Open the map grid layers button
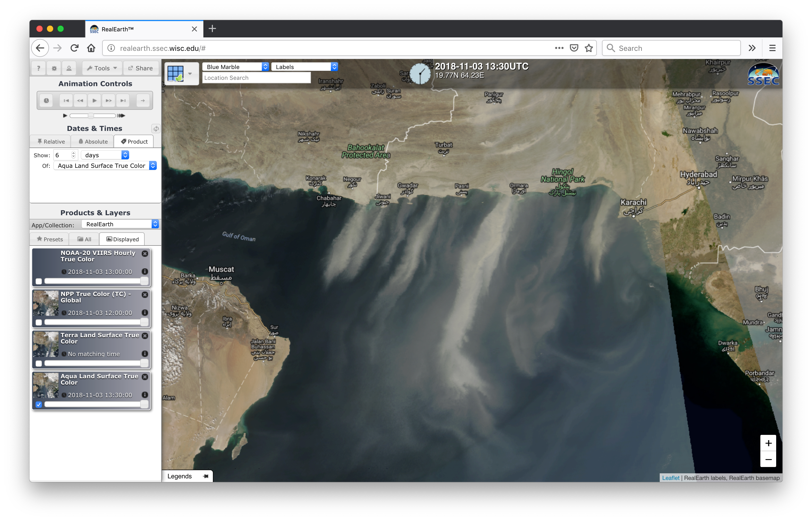 click(x=175, y=73)
